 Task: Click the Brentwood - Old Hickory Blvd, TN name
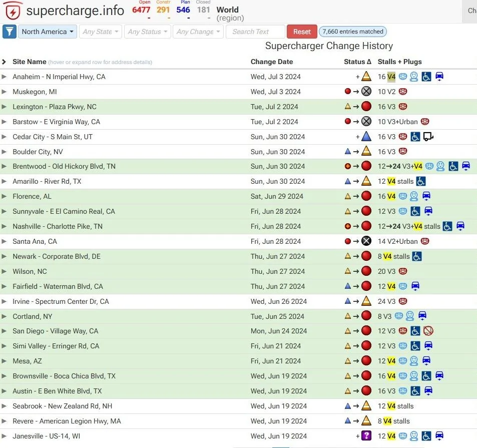click(64, 166)
